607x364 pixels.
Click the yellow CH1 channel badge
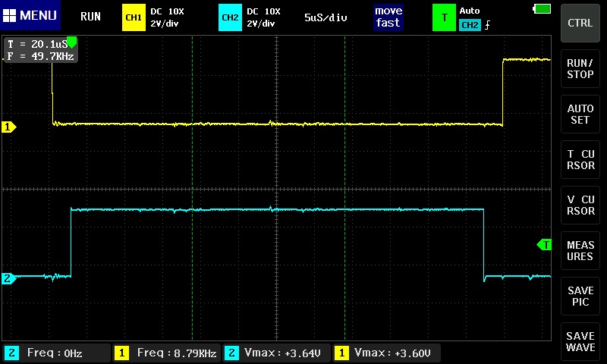coord(134,17)
